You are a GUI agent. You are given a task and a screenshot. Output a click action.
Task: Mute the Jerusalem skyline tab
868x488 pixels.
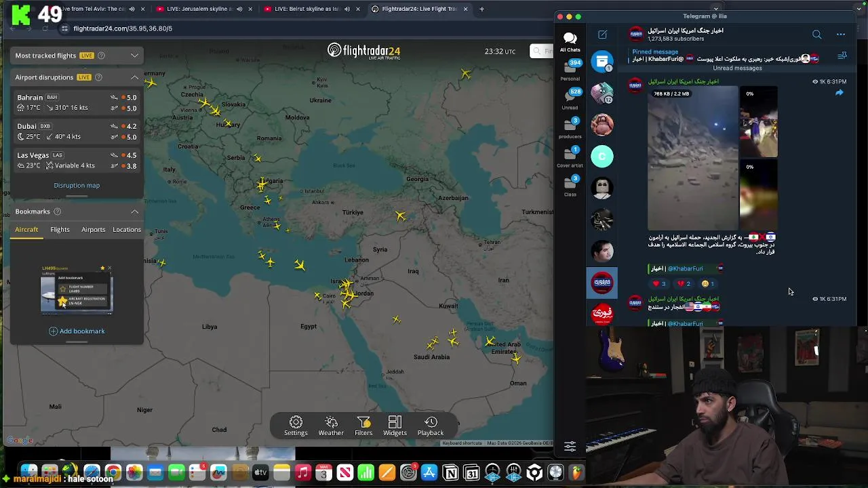[239, 9]
